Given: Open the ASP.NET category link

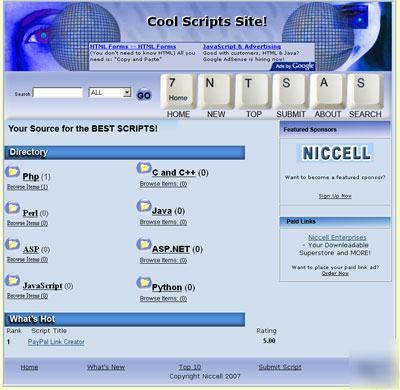Looking at the screenshot, I should tap(171, 249).
